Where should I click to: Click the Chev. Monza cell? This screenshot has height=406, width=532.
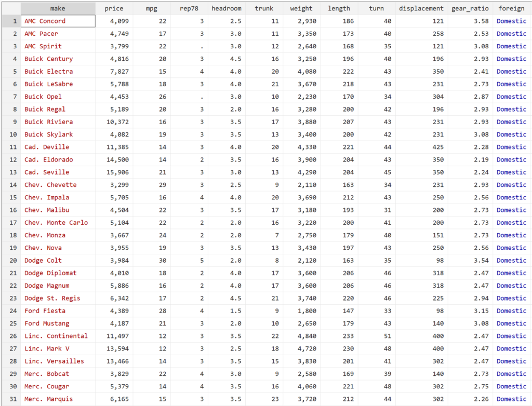[58, 235]
